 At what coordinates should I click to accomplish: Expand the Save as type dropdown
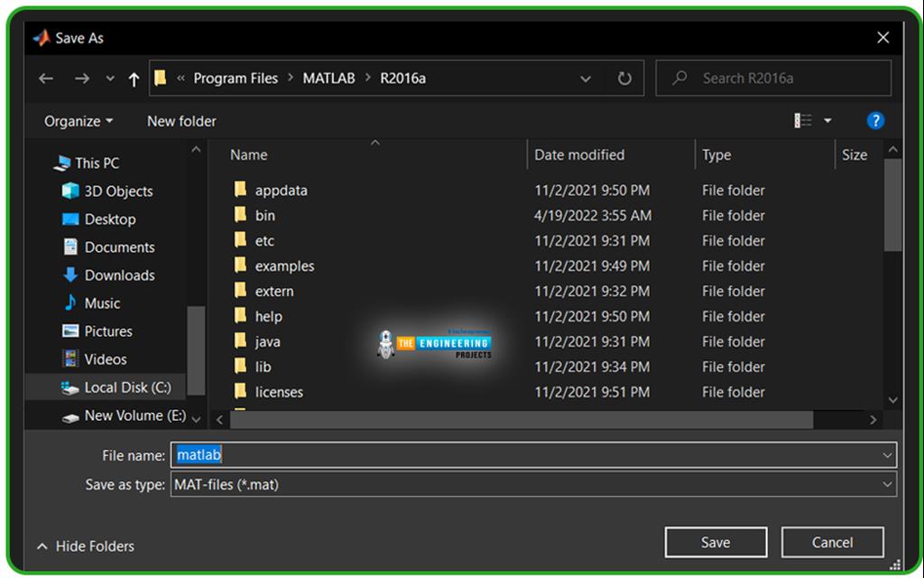coord(885,484)
